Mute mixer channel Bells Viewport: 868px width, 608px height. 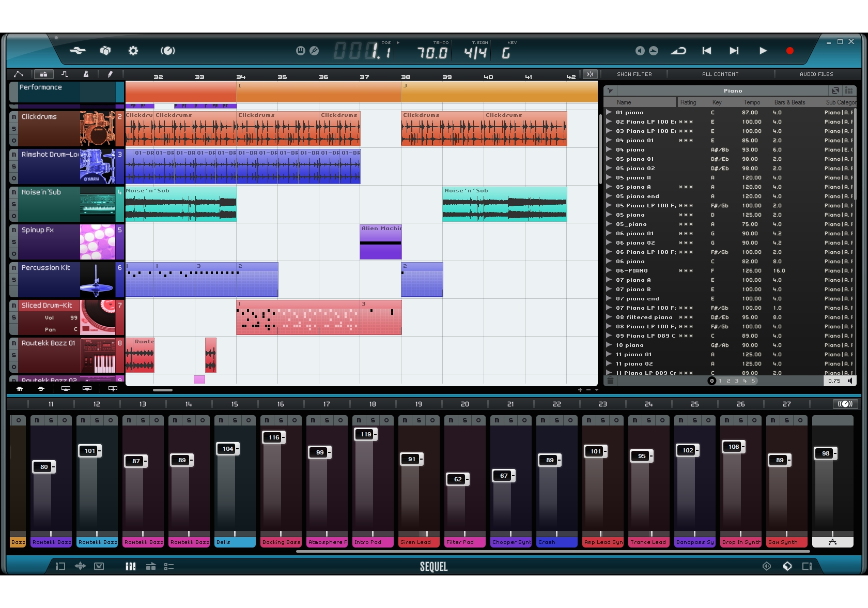221,420
